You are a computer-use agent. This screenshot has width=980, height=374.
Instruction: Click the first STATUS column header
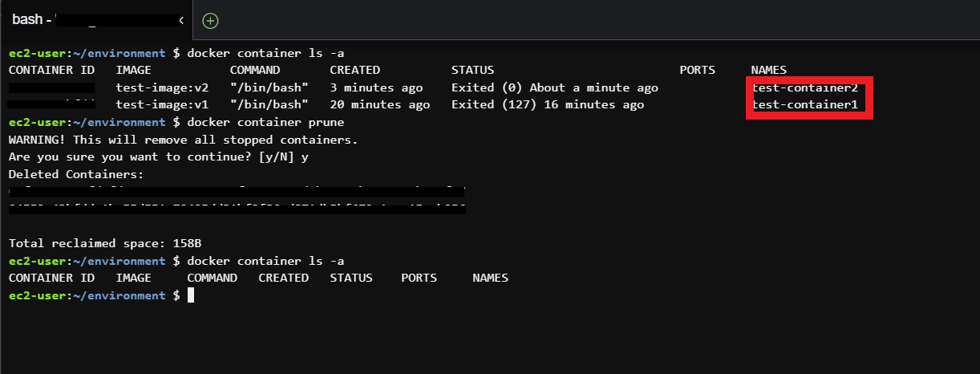click(472, 70)
